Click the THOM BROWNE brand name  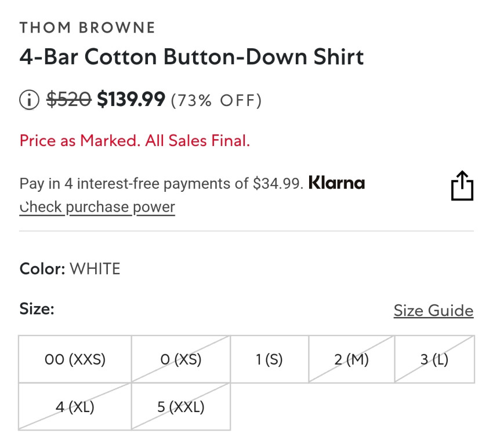click(88, 27)
